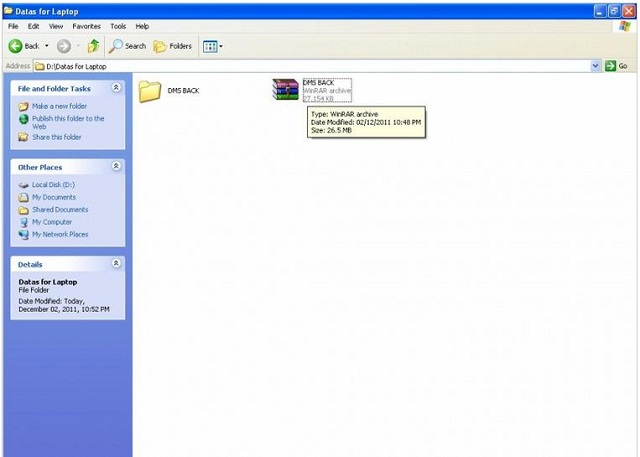Click Make a new folder link

point(59,106)
